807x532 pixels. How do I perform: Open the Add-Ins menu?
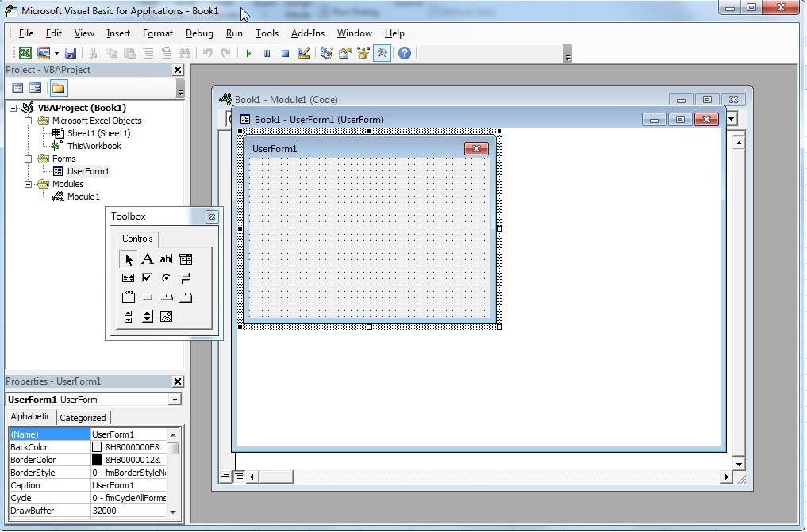coord(308,33)
